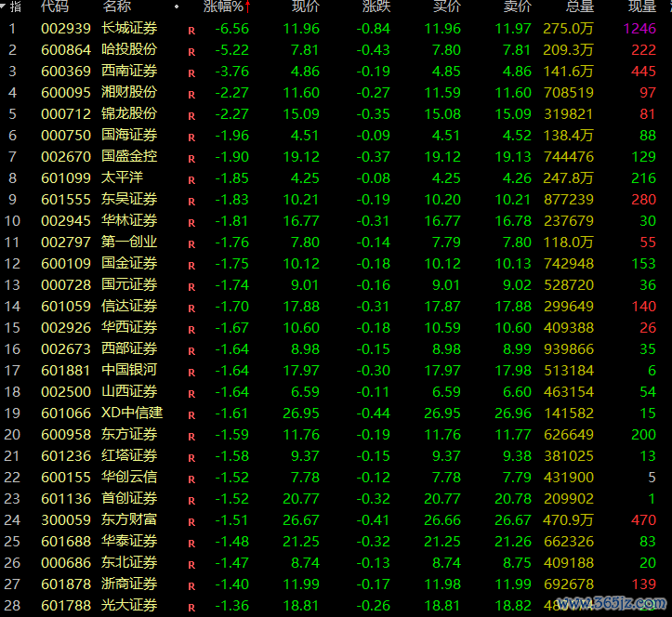Click the 26.95 price of XD中信建
Image resolution: width=672 pixels, height=617 pixels.
point(301,414)
